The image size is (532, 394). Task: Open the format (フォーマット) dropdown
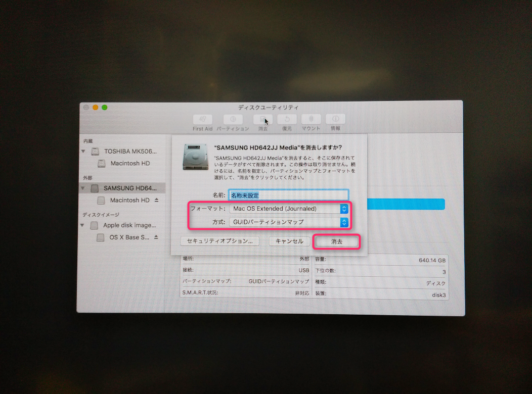[x=288, y=209]
